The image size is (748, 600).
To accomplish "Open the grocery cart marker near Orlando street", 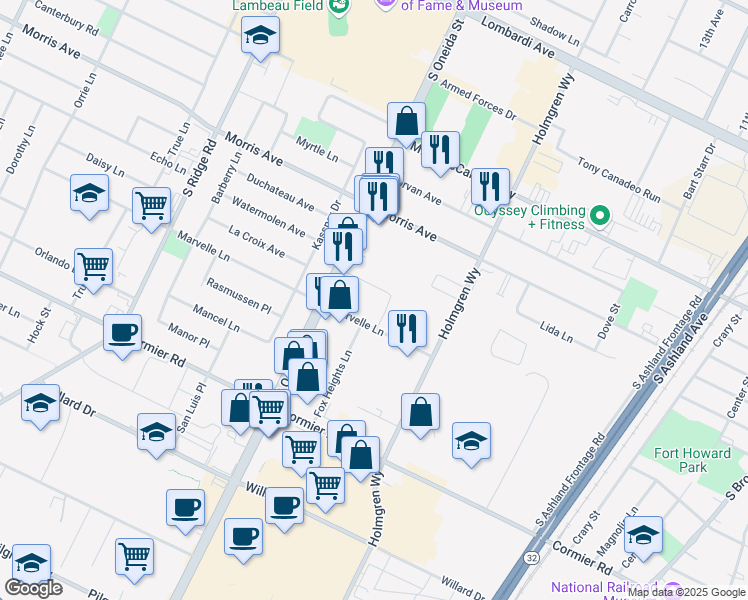I will coord(94,270).
